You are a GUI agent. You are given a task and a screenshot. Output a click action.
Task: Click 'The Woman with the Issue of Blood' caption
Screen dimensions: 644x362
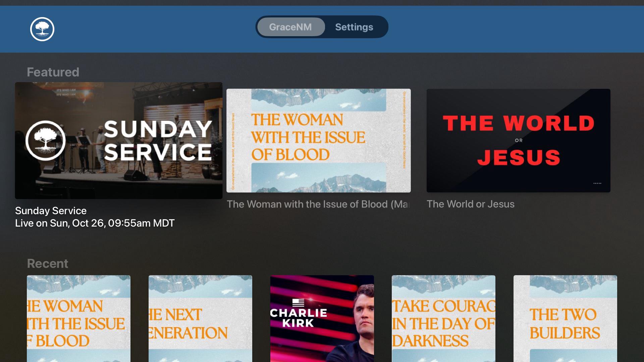(318, 204)
